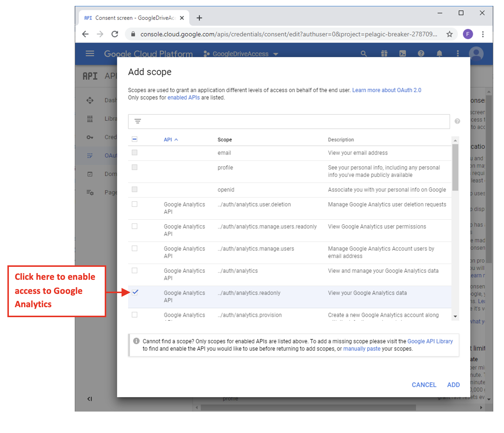Click the browser back arrow

point(85,34)
